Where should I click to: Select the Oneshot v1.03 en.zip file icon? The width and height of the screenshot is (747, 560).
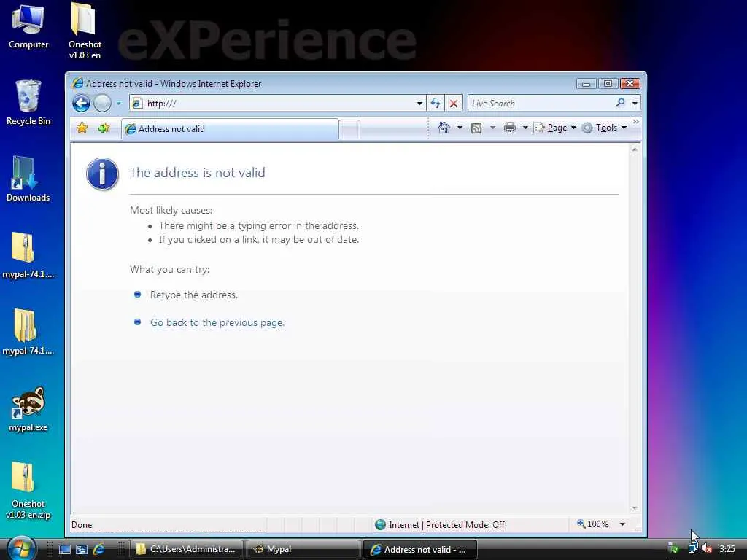[x=28, y=491]
